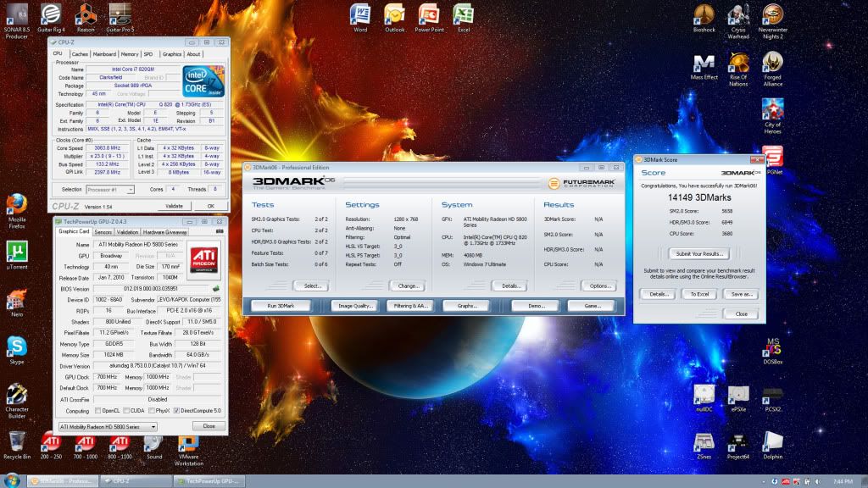Click Details button under System
868x488 pixels.
tap(510, 286)
